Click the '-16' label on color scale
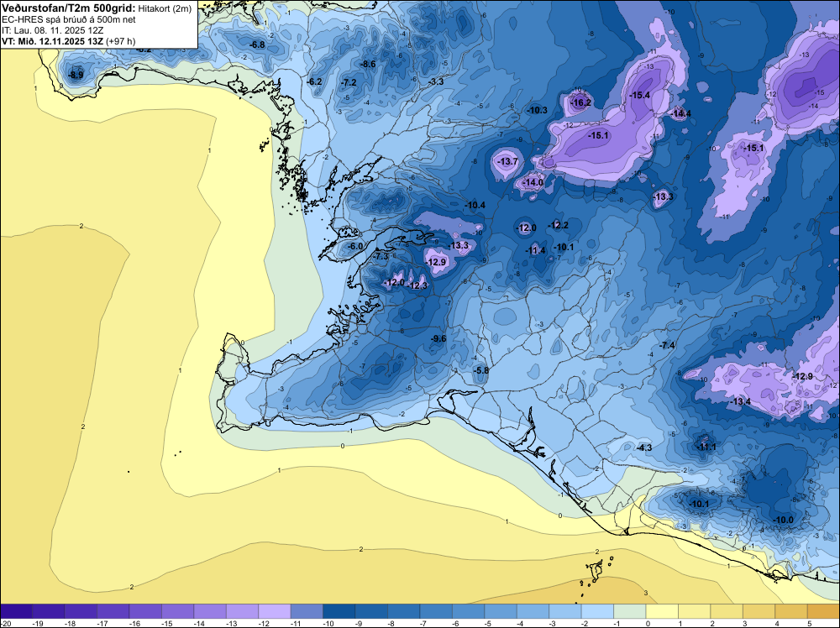This screenshot has height=628, width=840. point(134,623)
